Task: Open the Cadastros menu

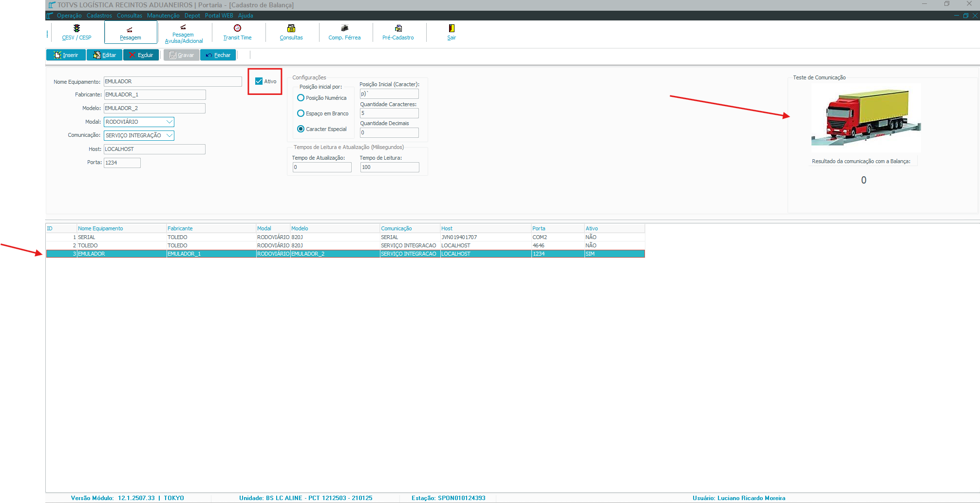Action: [x=99, y=16]
